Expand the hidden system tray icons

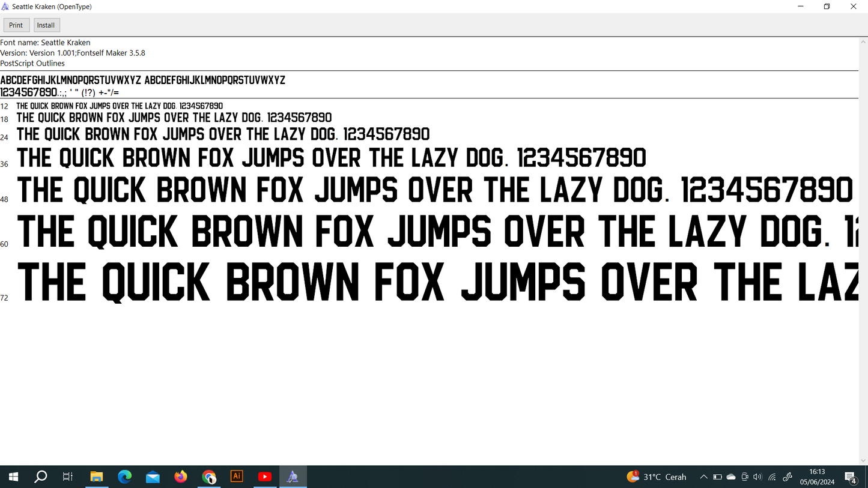click(703, 477)
